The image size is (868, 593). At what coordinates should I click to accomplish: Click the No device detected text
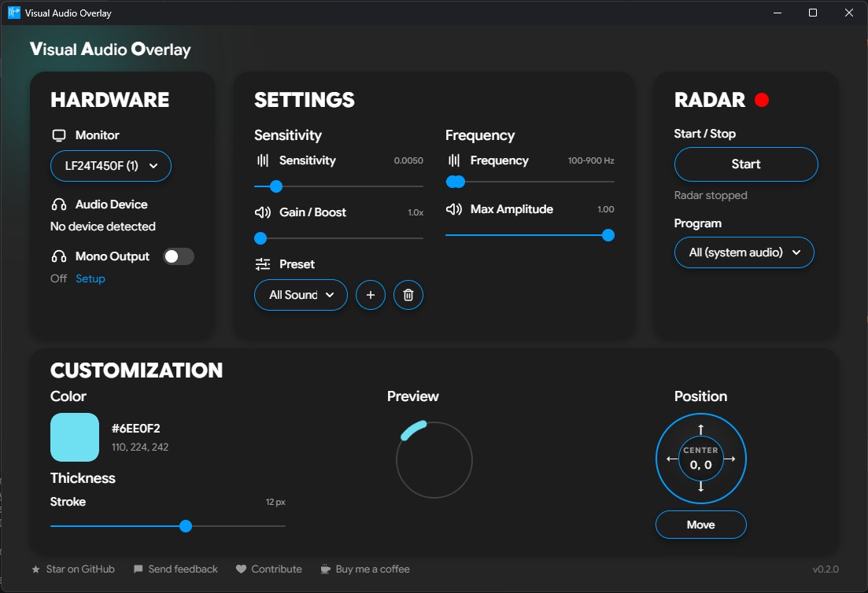pos(103,227)
